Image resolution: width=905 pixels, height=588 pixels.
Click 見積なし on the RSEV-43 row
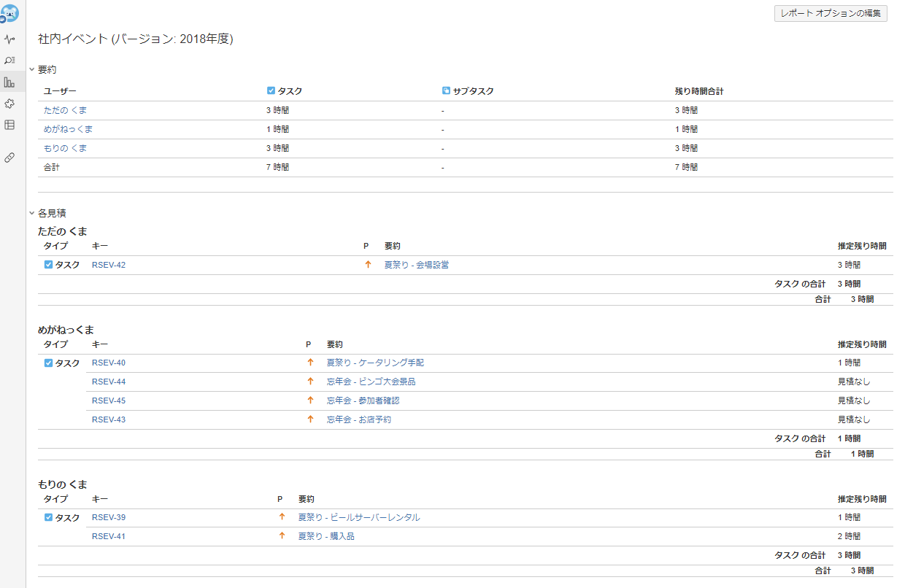point(854,419)
